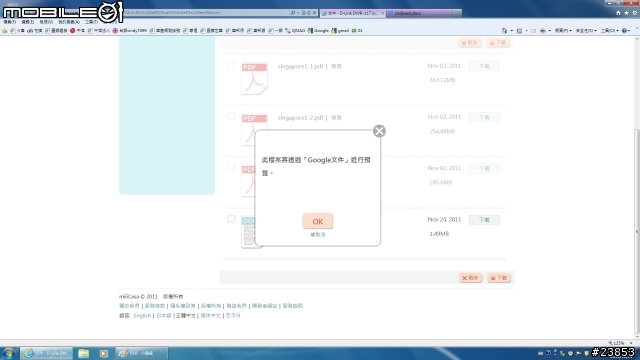Open the gmail bookmark in favorites bar
Image resolution: width=640 pixels, height=360 pixels.
tap(340, 31)
